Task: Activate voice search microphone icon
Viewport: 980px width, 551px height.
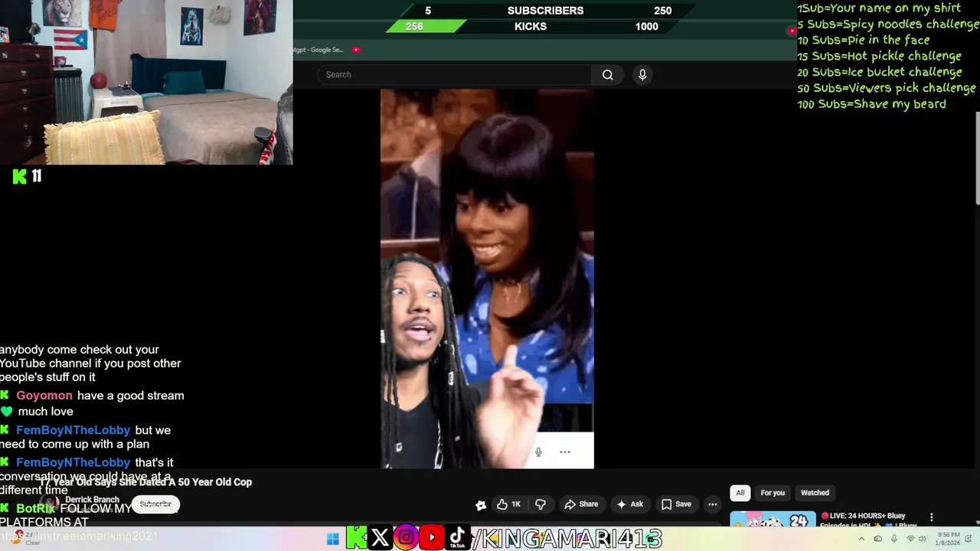Action: (x=642, y=74)
